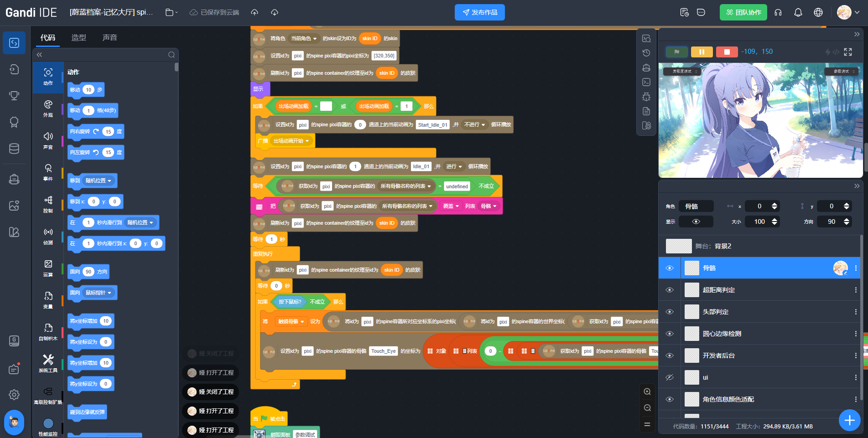Switch to the 造型 costumes tab
868x438 pixels.
pyautogui.click(x=78, y=38)
